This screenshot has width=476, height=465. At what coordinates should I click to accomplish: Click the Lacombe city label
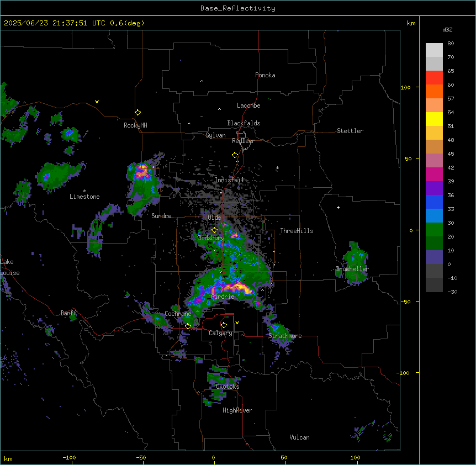248,105
